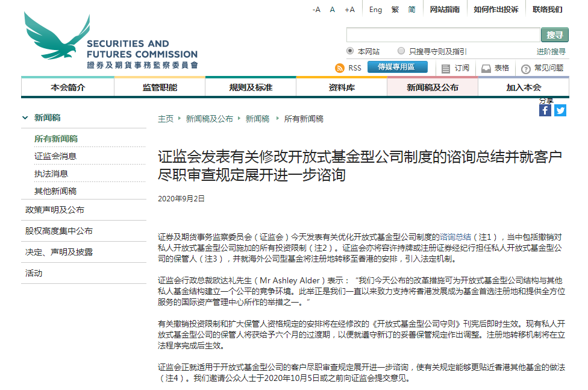The height and width of the screenshot is (390, 588).
Task: Collapse the 新闻稿 sidebar chevron
Action: pos(25,118)
